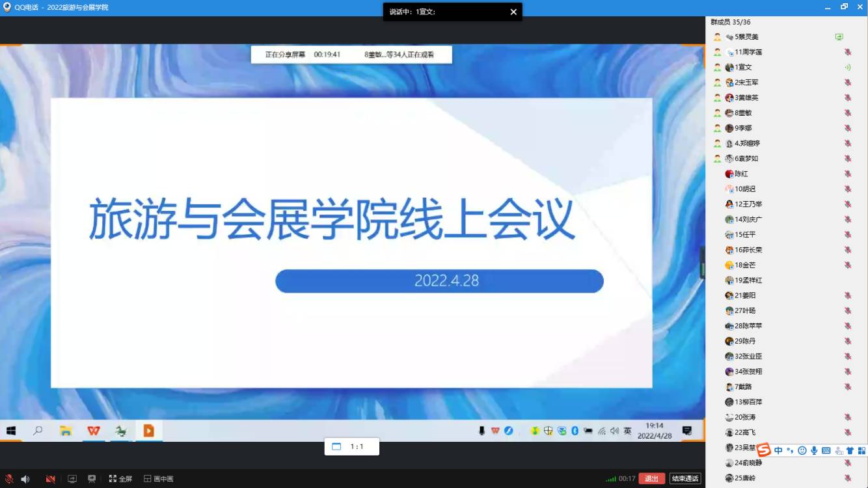Viewport: 868px width, 488px height.
Task: Click the Sogou input method S logo
Action: point(763,450)
